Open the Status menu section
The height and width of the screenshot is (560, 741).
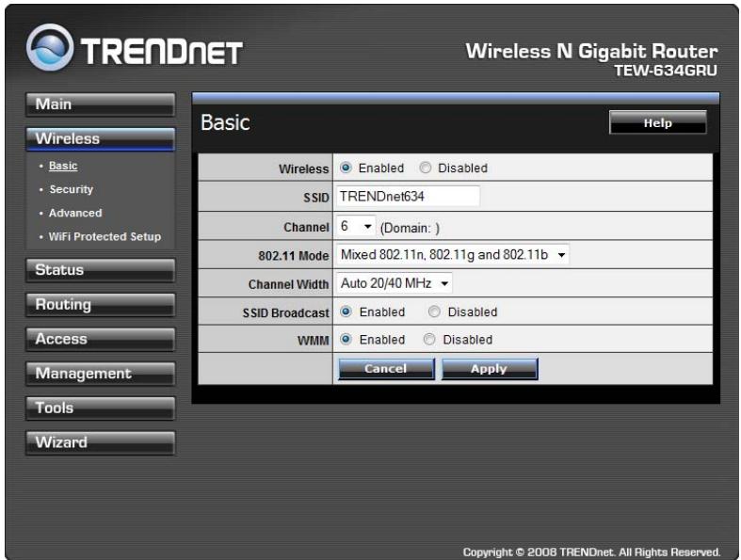(x=100, y=270)
